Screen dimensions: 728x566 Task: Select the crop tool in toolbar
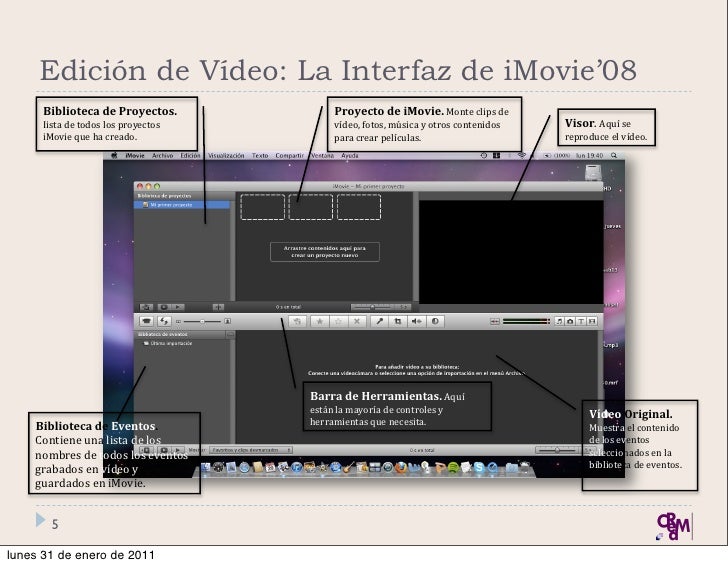point(398,321)
